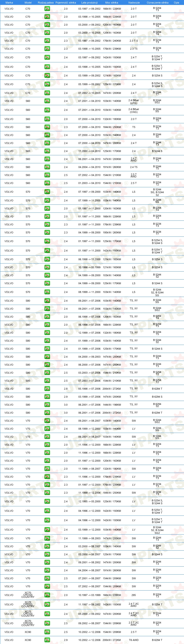Select the '295' body cell in XC70 row
This screenshot has width=184, height=644.
134,595
